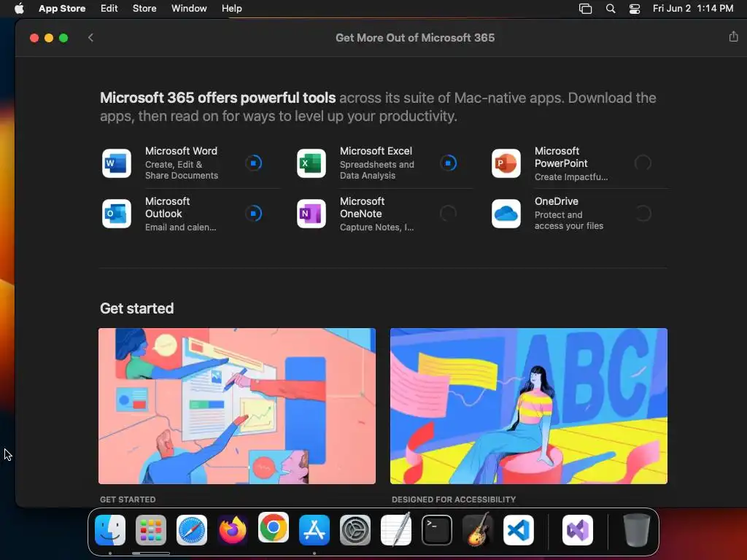Image resolution: width=747 pixels, height=560 pixels.
Task: Click the window title "Get More Out of Microsoft 365"
Action: [x=415, y=38]
